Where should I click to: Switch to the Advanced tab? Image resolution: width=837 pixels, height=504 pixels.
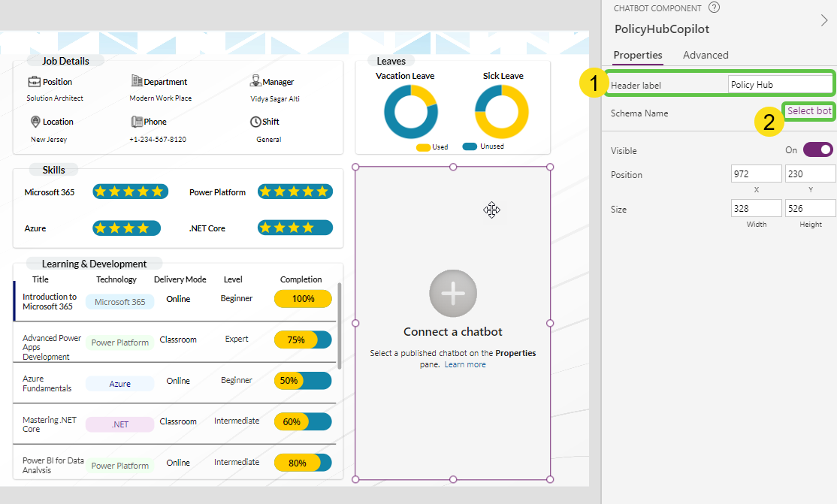(706, 55)
